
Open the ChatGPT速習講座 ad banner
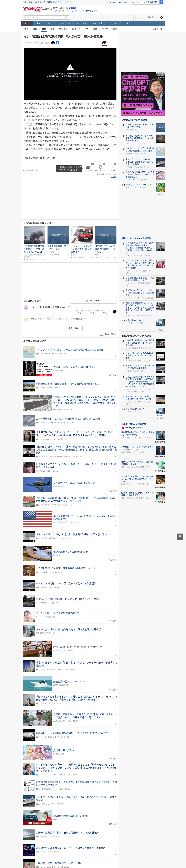point(143,94)
